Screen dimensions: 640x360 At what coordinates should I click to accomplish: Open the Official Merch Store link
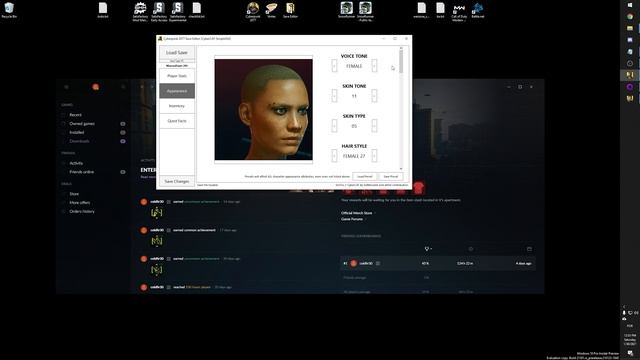(x=357, y=213)
